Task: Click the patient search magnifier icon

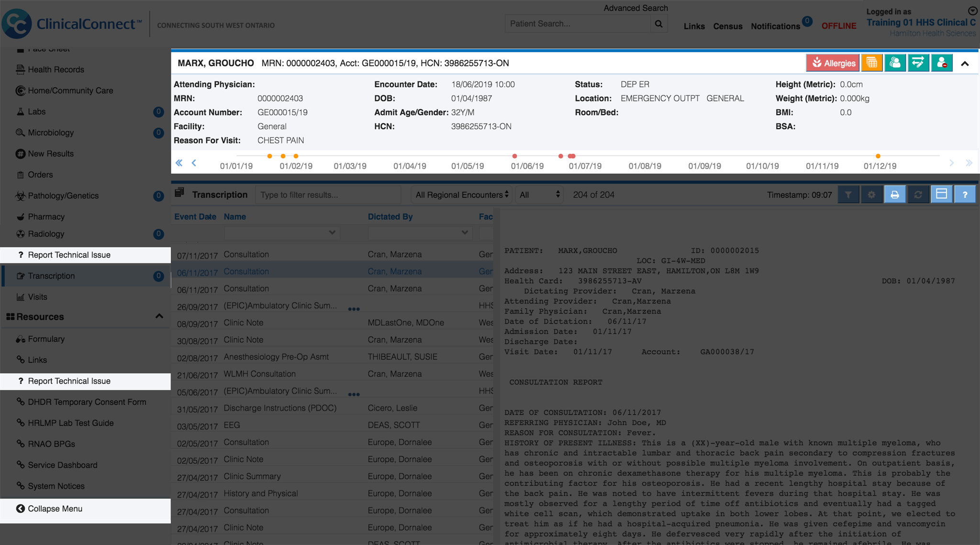Action: [659, 23]
